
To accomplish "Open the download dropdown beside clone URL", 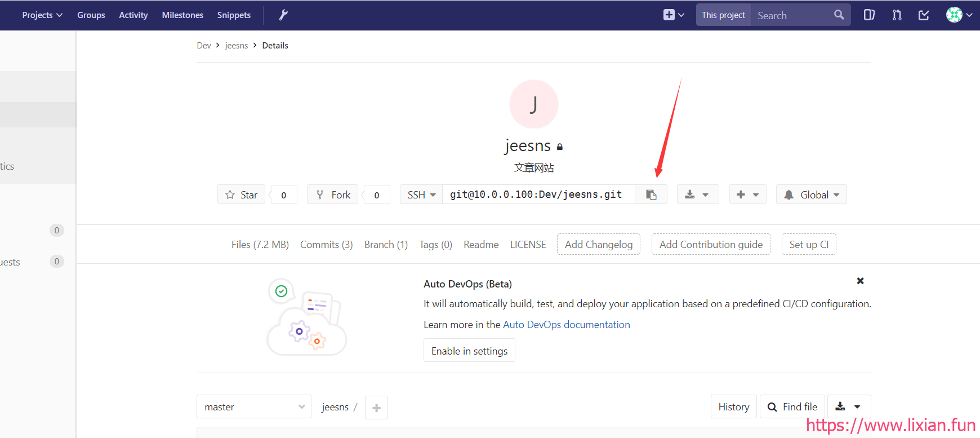I will 697,194.
